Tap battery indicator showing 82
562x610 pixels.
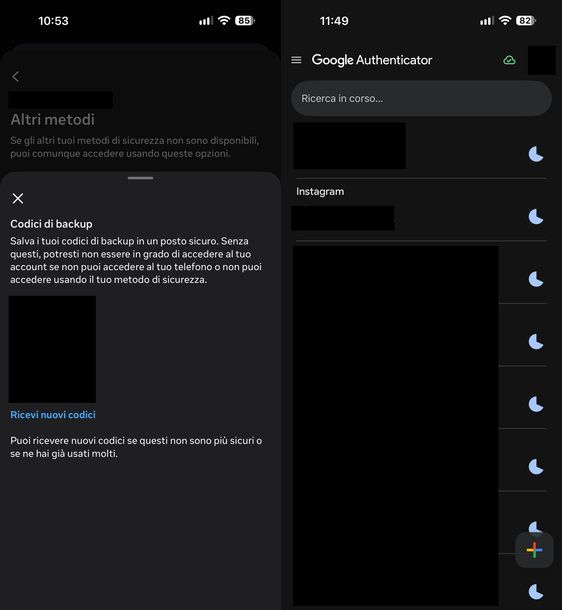[x=525, y=21]
